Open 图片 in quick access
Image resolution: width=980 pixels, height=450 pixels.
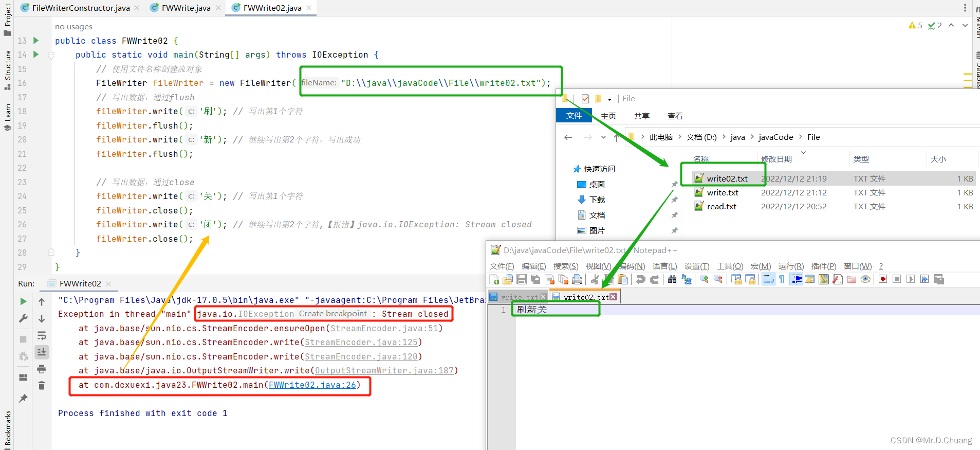coord(597,230)
